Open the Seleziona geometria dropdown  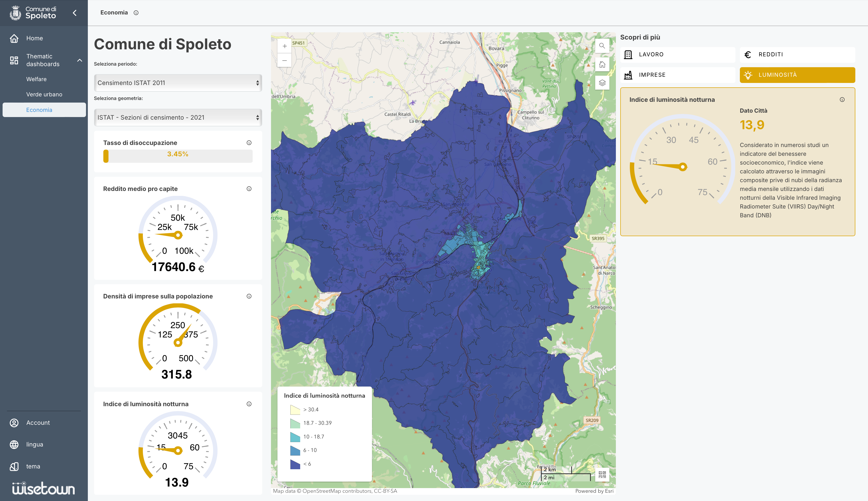click(178, 117)
